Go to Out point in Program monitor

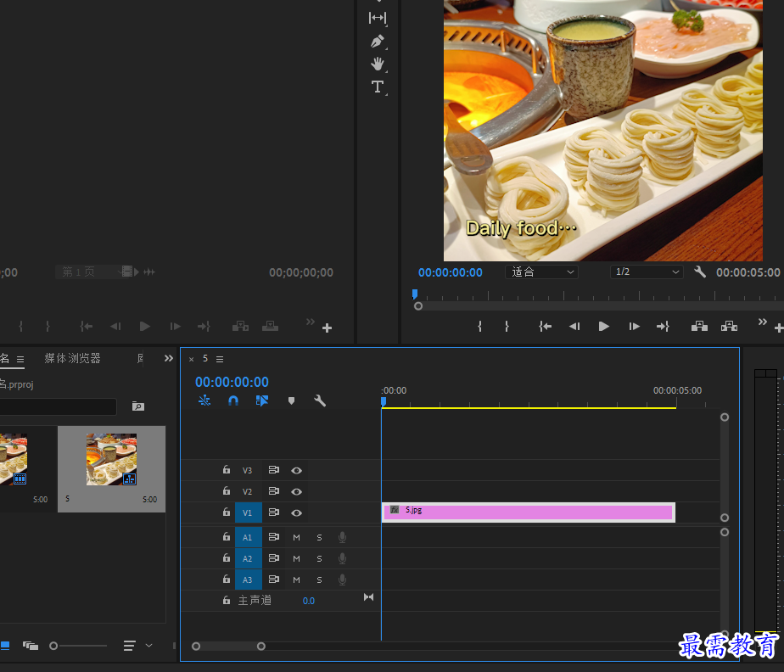pyautogui.click(x=663, y=327)
